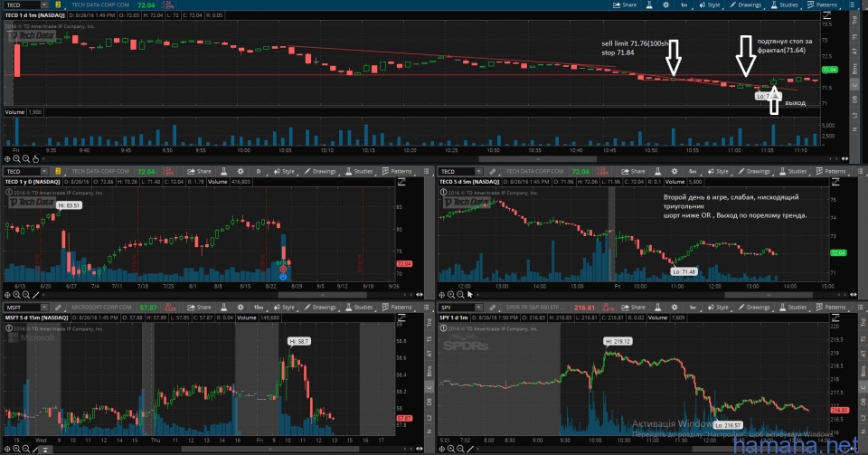Expand SPY symbol dropdown arrow

tap(479, 308)
